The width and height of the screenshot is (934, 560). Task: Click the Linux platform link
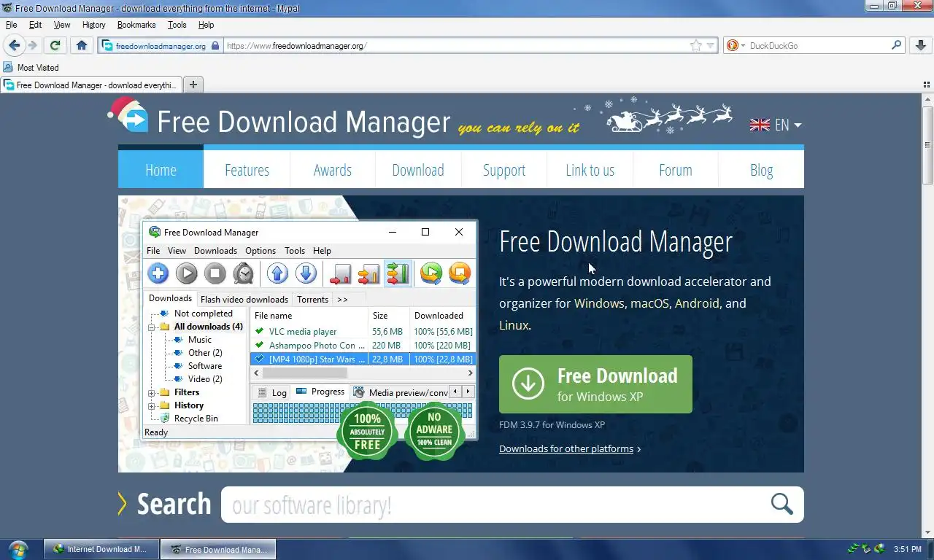(x=514, y=325)
